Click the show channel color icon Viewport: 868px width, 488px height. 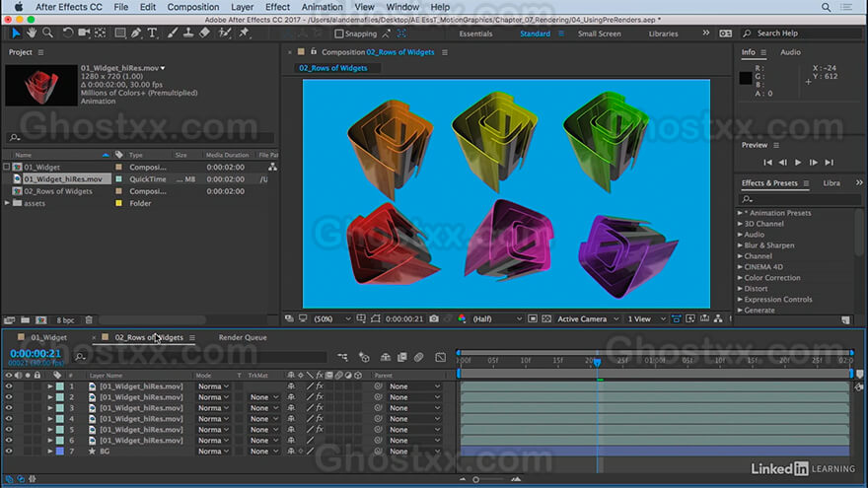[462, 318]
